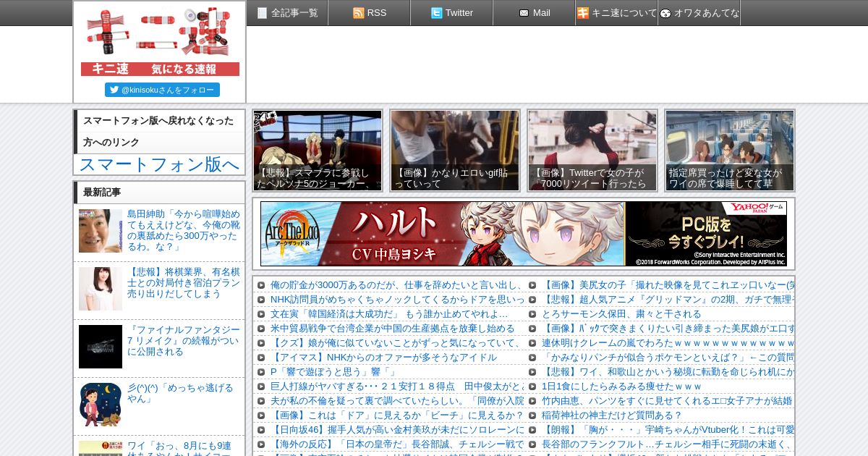Click the document icon beside 全記事一覧
The image size is (868, 456).
click(x=262, y=13)
